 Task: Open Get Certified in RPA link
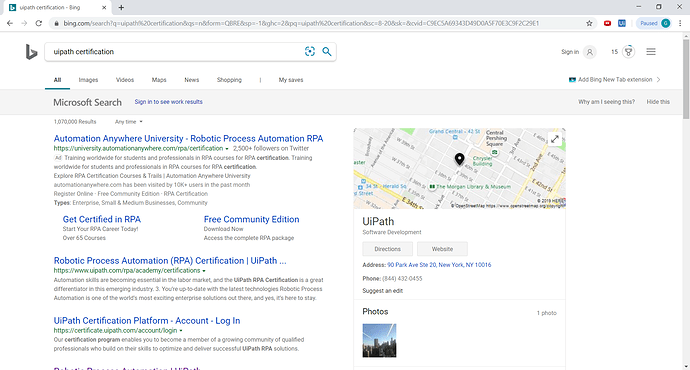click(x=102, y=219)
